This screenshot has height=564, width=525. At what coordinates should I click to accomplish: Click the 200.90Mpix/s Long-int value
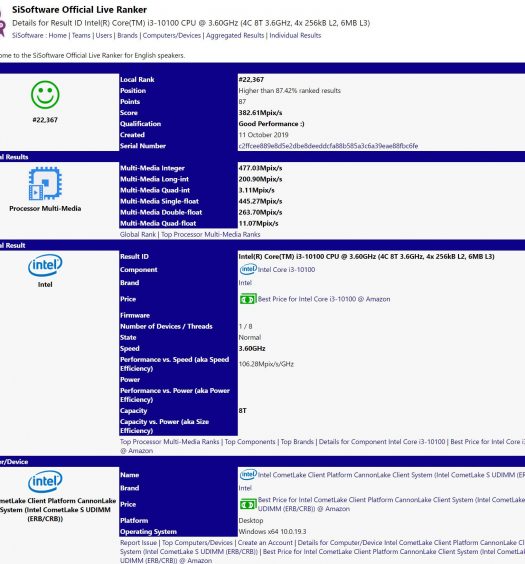pos(260,179)
